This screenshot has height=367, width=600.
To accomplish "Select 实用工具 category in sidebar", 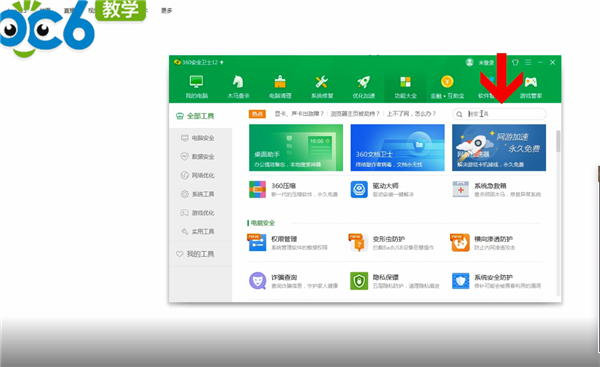I will (198, 232).
